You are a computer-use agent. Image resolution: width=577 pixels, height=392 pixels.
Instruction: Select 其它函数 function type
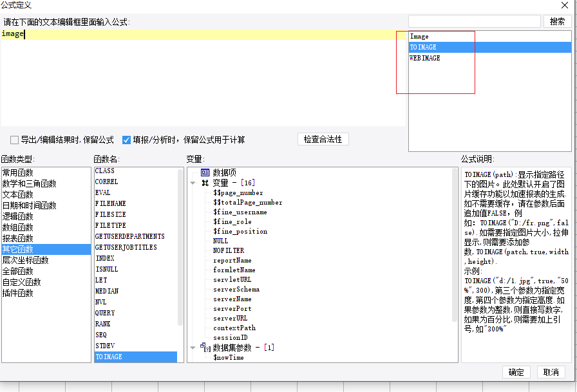46,249
